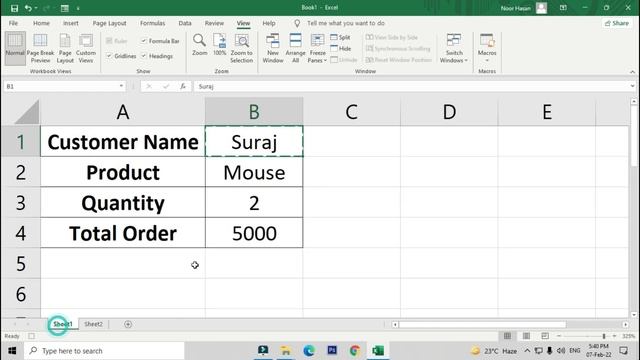Click the Noor Hasan account name
This screenshot has height=360, width=640.
516,8
